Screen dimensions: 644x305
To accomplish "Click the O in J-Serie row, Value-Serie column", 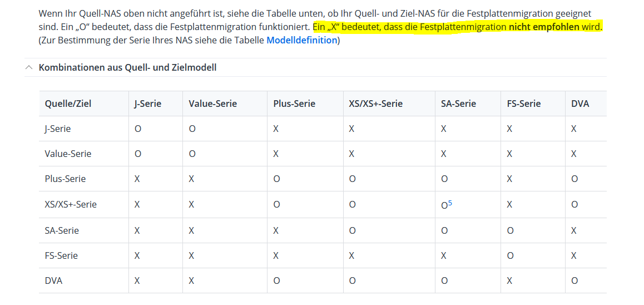I will [192, 129].
